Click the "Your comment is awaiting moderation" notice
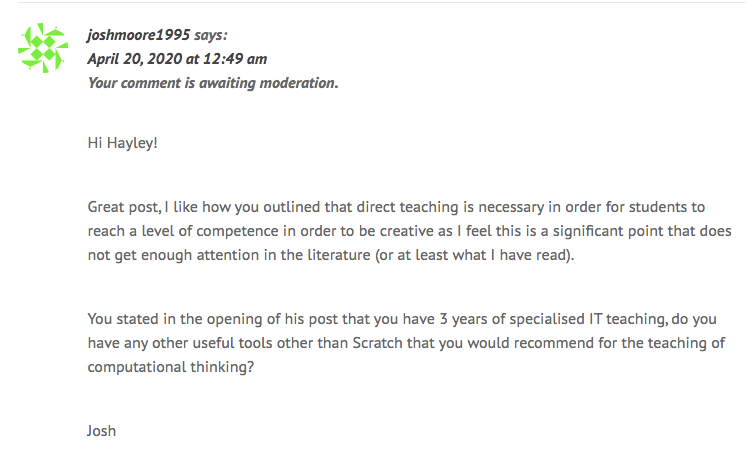This screenshot has height=457, width=753. pyautogui.click(x=213, y=83)
